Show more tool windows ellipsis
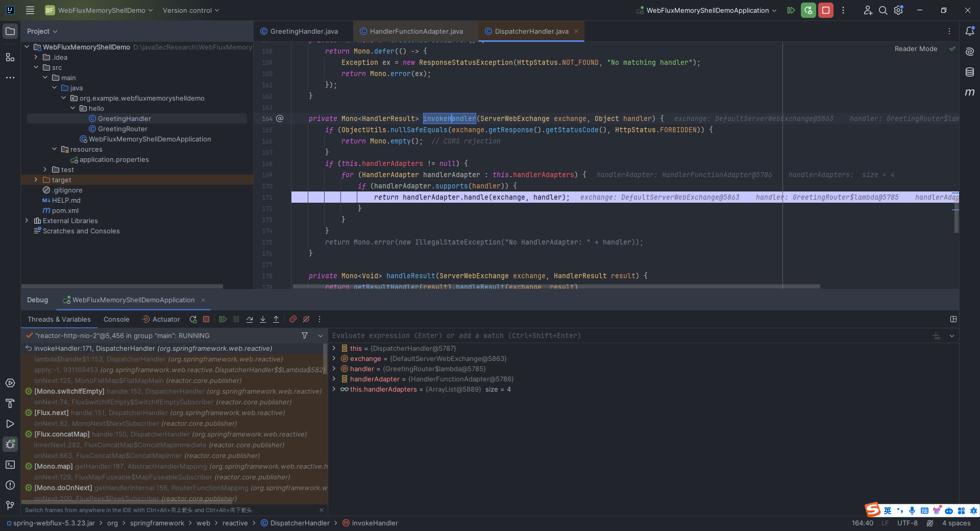This screenshot has width=980, height=531. 10,78
